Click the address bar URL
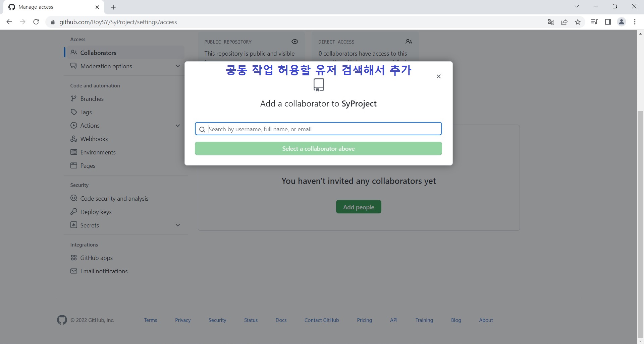The image size is (644, 344). pos(118,22)
